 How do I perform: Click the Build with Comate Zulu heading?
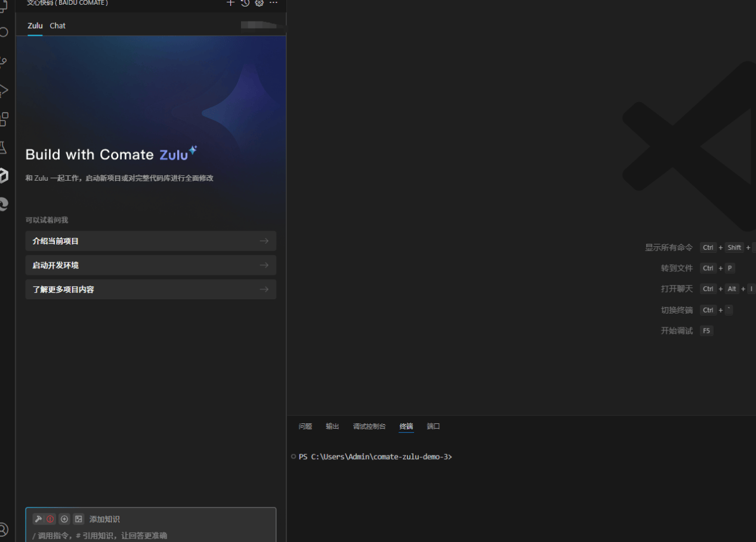111,154
